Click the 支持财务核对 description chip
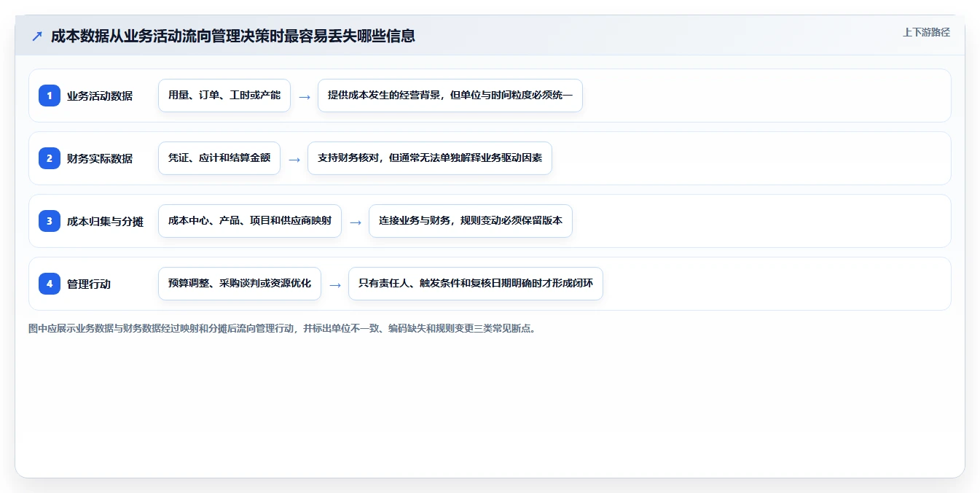This screenshot has height=493, width=980. coord(430,158)
